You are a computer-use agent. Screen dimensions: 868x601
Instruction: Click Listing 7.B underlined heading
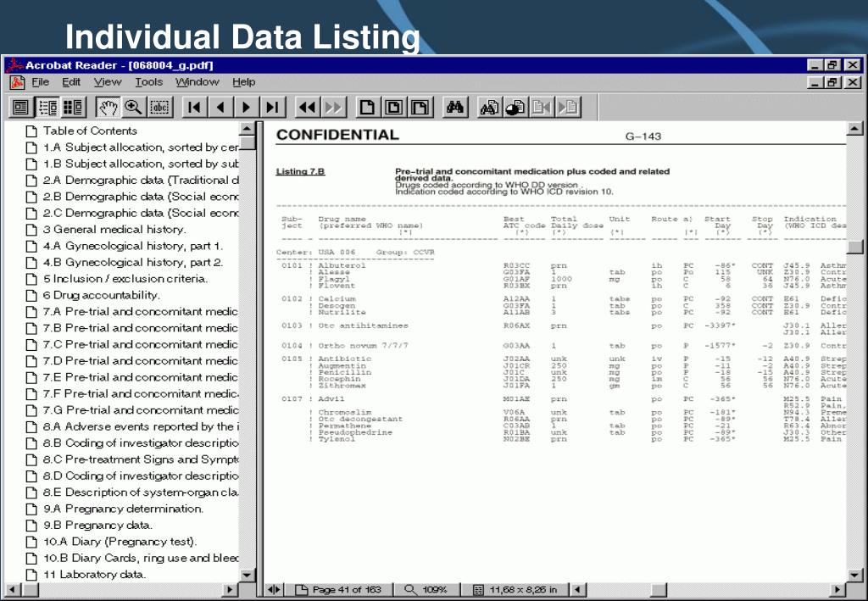(300, 171)
